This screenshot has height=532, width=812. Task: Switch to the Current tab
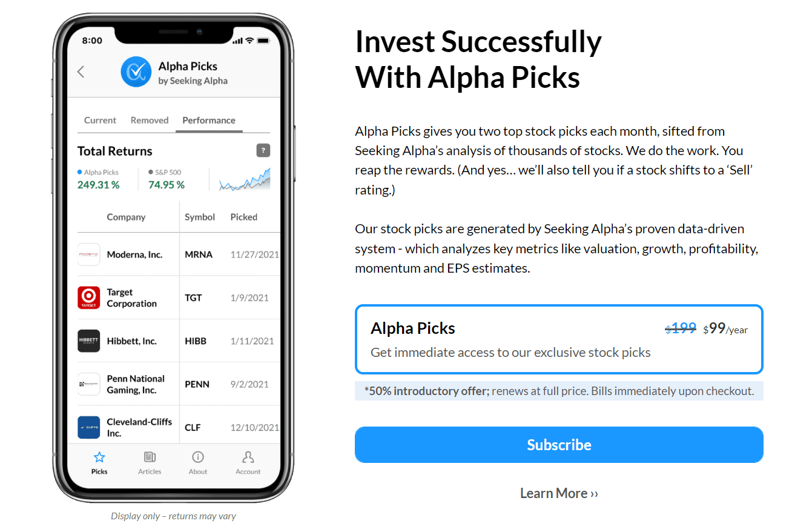[100, 121]
